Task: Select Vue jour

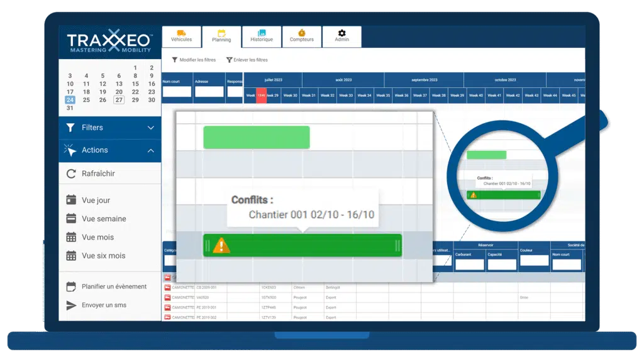Action: 96,200
